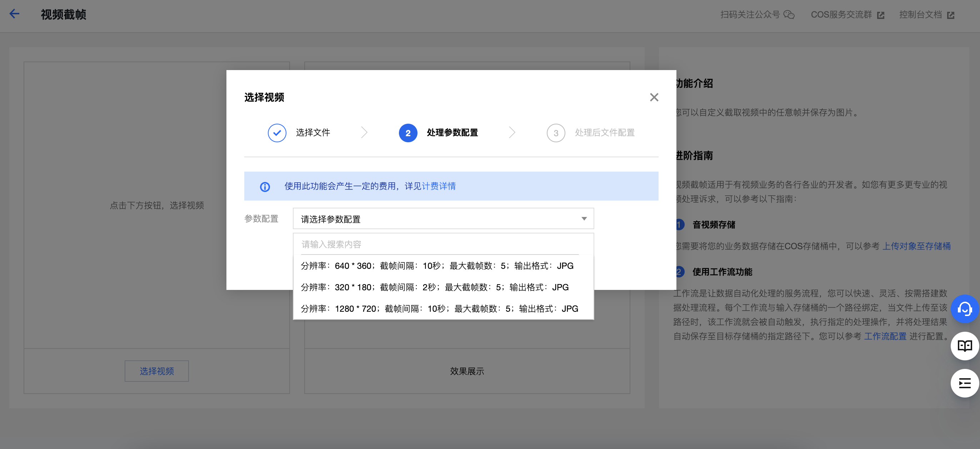The height and width of the screenshot is (449, 980).
Task: Click the 请输入搜索内容 search field
Action: pos(439,244)
